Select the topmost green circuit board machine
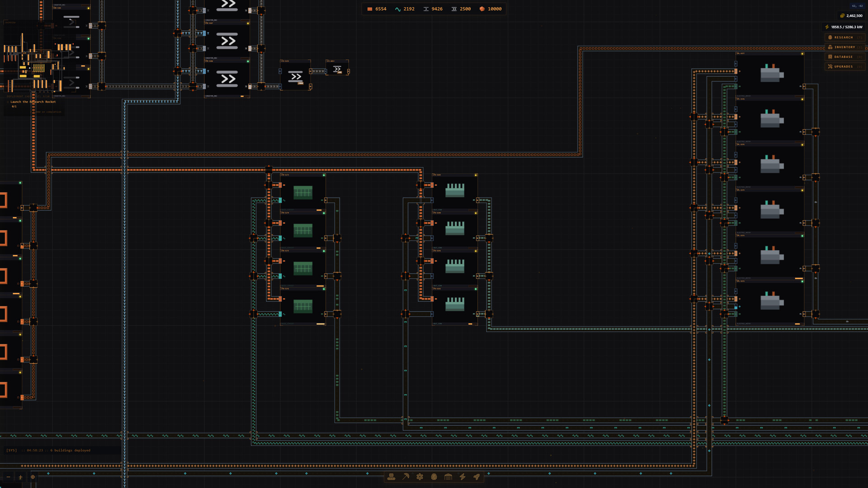 (303, 192)
